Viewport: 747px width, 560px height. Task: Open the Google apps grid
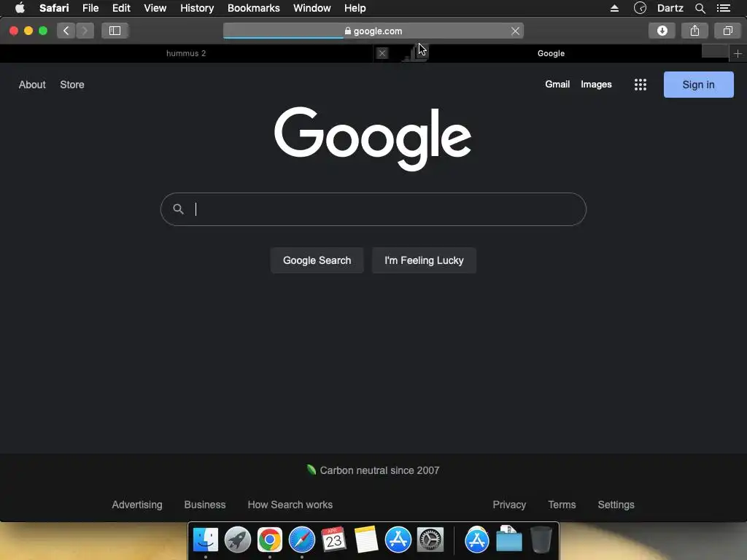pos(640,85)
